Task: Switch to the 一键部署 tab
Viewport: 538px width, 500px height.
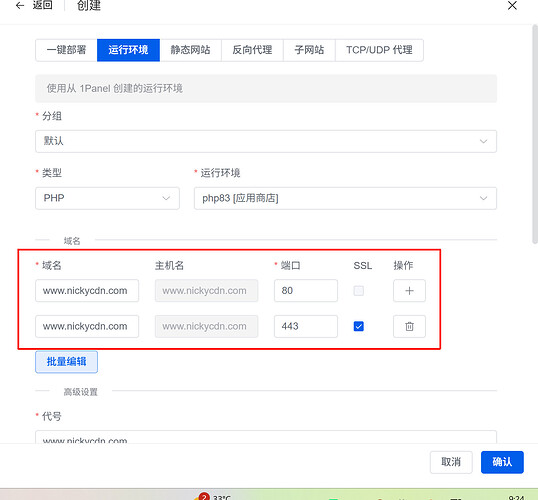Action: [66, 50]
